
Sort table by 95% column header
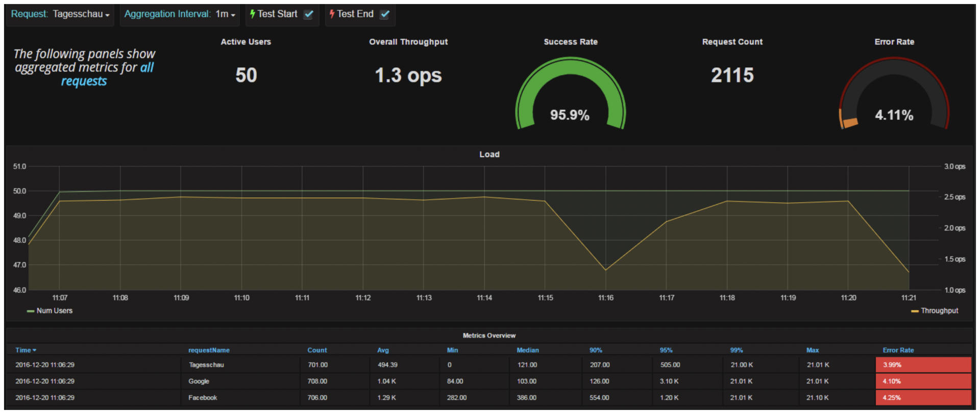[666, 350]
